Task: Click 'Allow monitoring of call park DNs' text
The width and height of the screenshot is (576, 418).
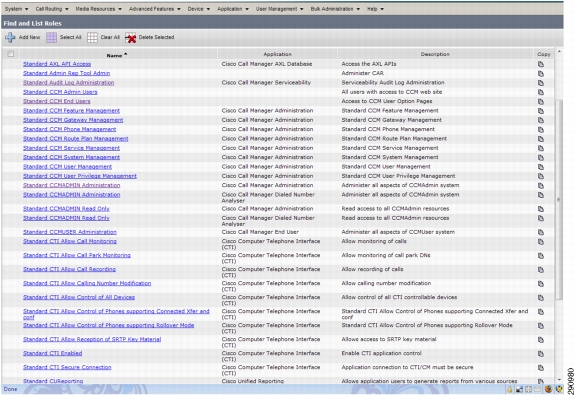Action: [386, 255]
